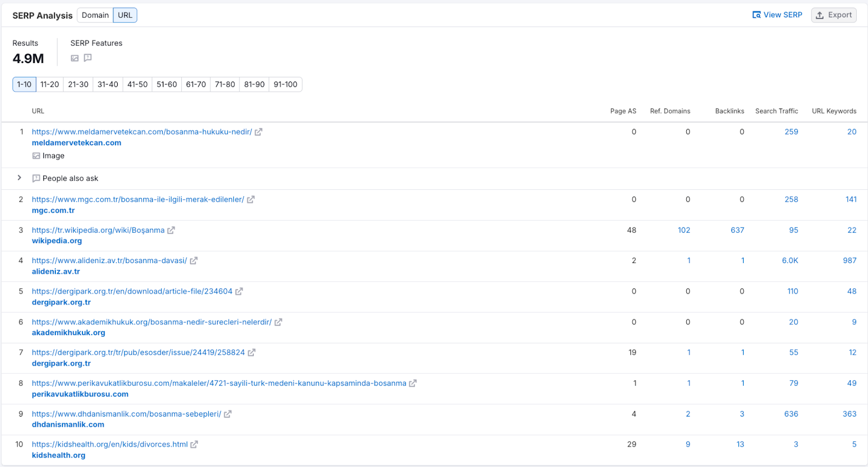The height and width of the screenshot is (467, 868).
Task: Select results range 71-80
Action: (225, 85)
